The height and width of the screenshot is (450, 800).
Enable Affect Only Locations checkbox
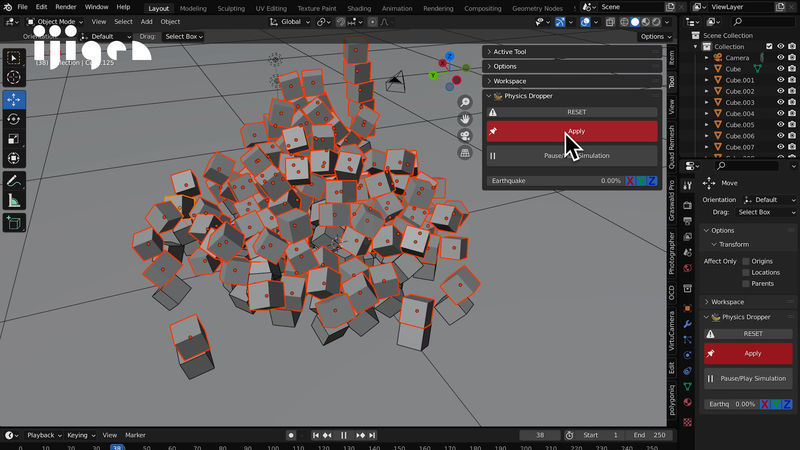[746, 272]
